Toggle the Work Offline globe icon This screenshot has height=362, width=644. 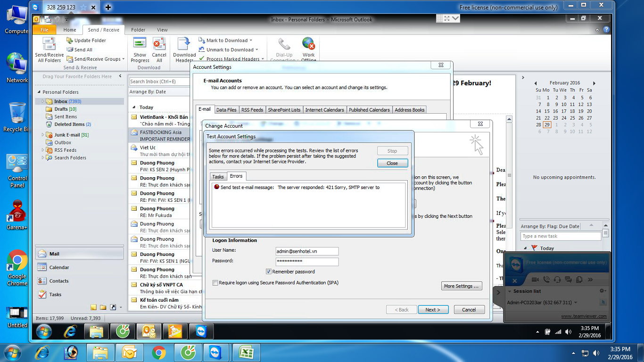pyautogui.click(x=309, y=44)
